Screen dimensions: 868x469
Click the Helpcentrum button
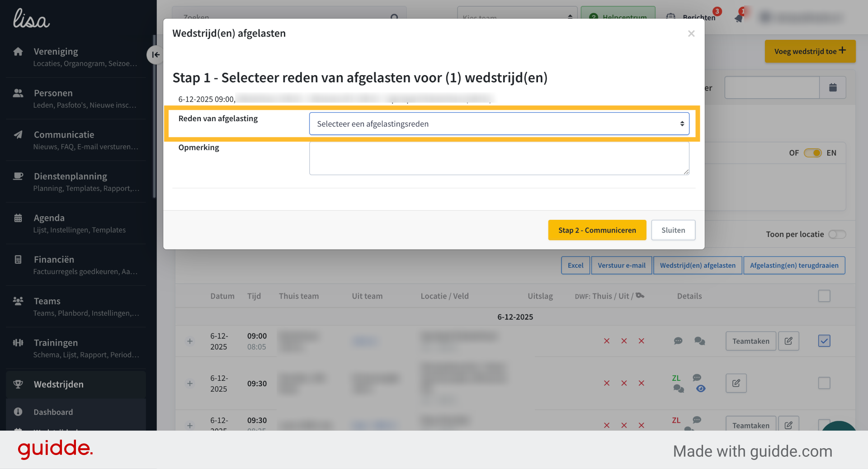coord(618,17)
